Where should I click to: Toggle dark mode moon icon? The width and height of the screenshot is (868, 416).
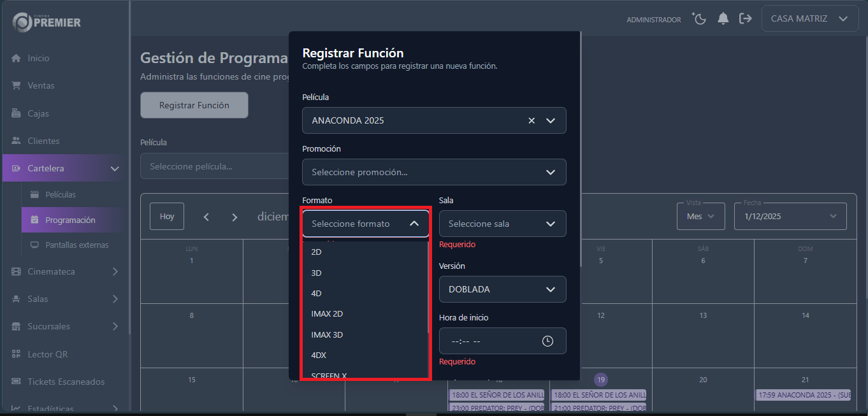pyautogui.click(x=699, y=19)
